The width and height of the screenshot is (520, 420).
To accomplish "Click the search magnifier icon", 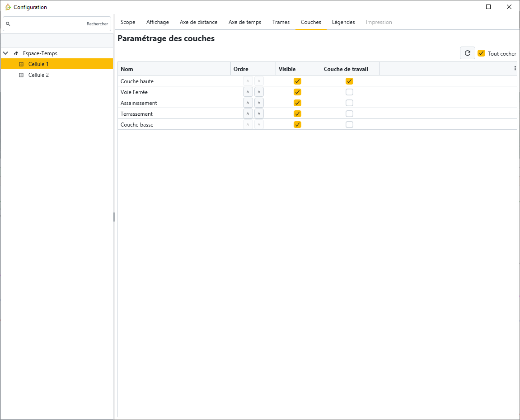I will (x=8, y=24).
